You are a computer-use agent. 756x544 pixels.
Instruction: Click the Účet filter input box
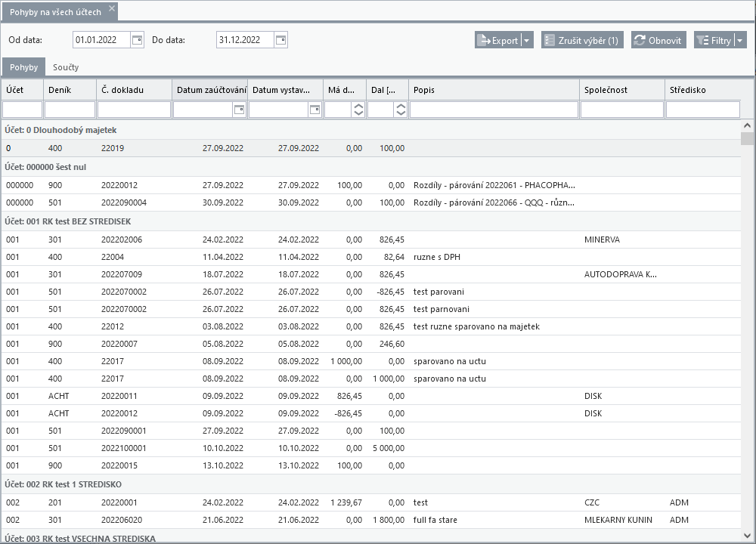(23, 110)
